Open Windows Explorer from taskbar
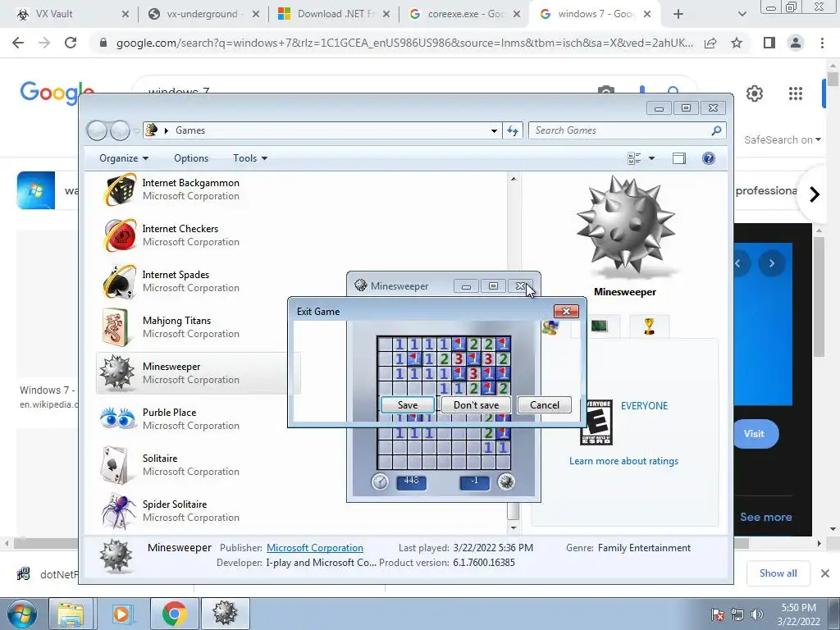 71,614
